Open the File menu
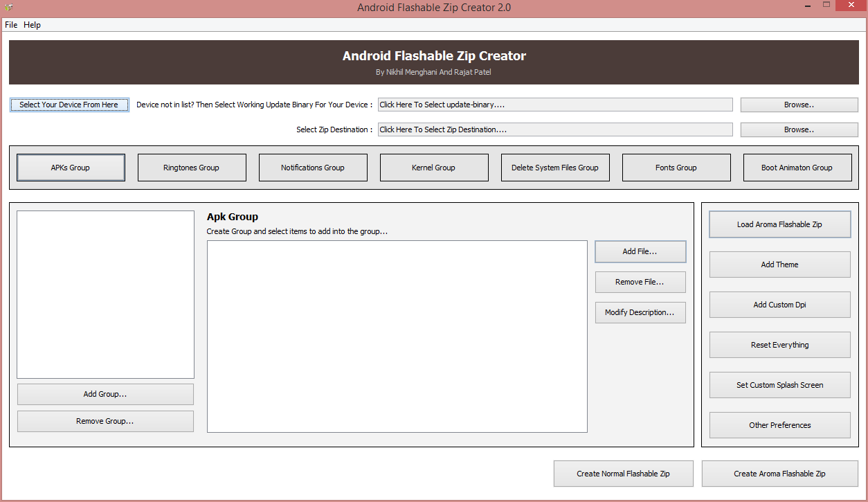Screen dimensions: 868x502 point(10,24)
